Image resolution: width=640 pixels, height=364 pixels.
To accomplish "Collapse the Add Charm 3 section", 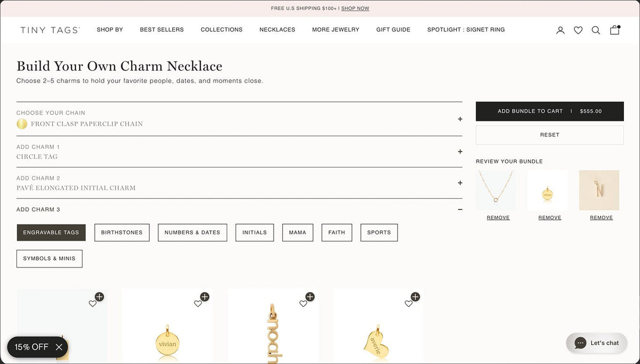I will [x=460, y=209].
